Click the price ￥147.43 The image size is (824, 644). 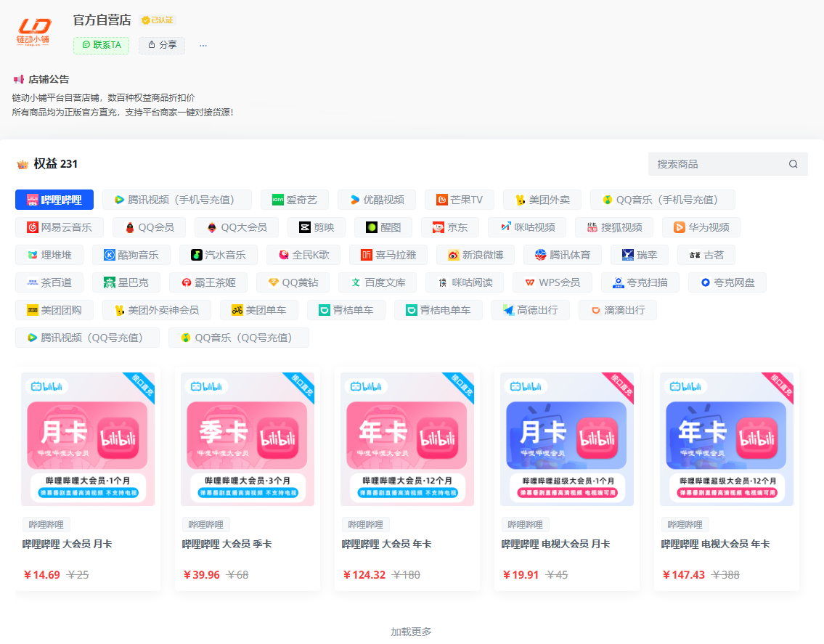[683, 575]
